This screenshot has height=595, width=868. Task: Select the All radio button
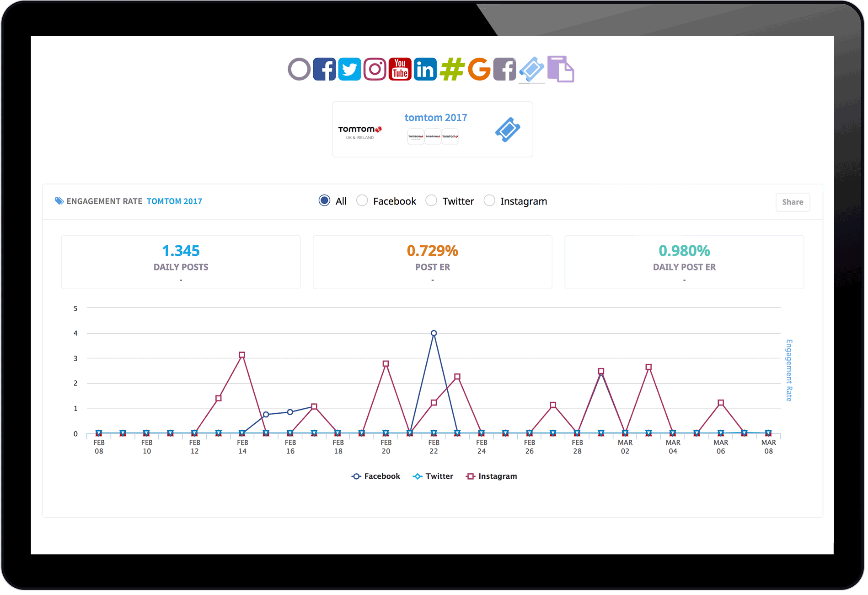click(324, 200)
